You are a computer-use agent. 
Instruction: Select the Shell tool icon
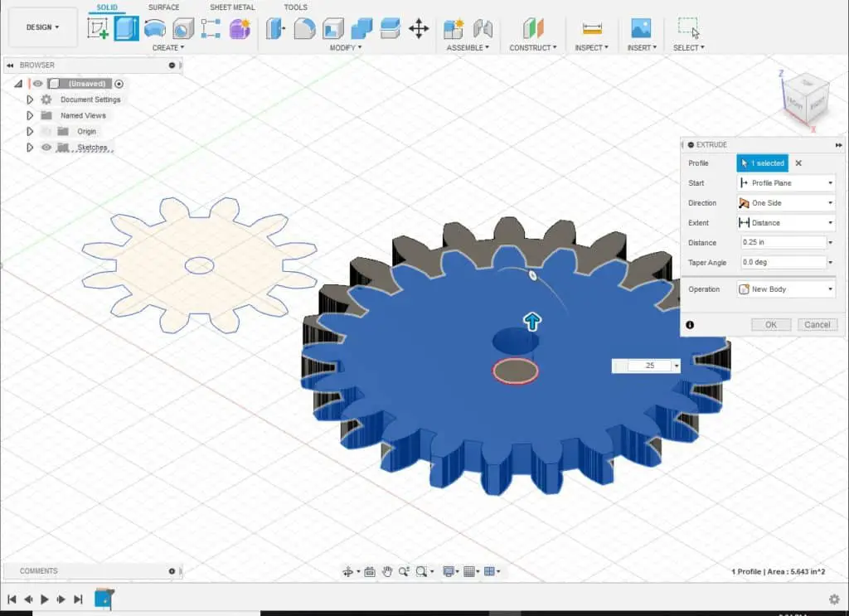333,28
